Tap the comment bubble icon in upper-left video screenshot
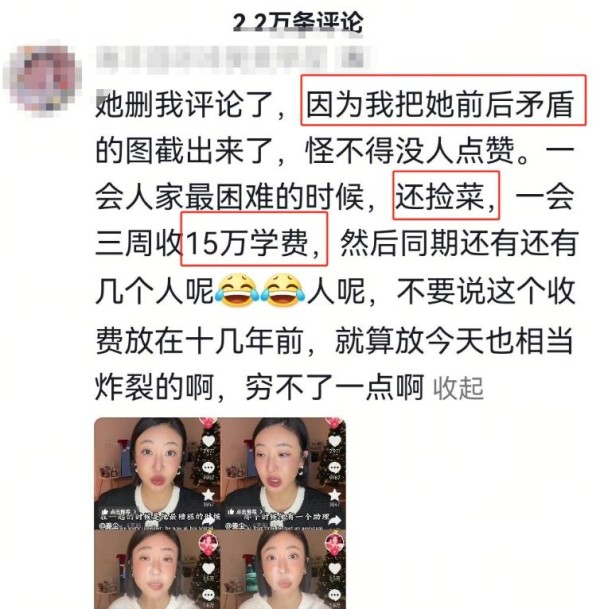This screenshot has height=609, width=600. tap(209, 467)
